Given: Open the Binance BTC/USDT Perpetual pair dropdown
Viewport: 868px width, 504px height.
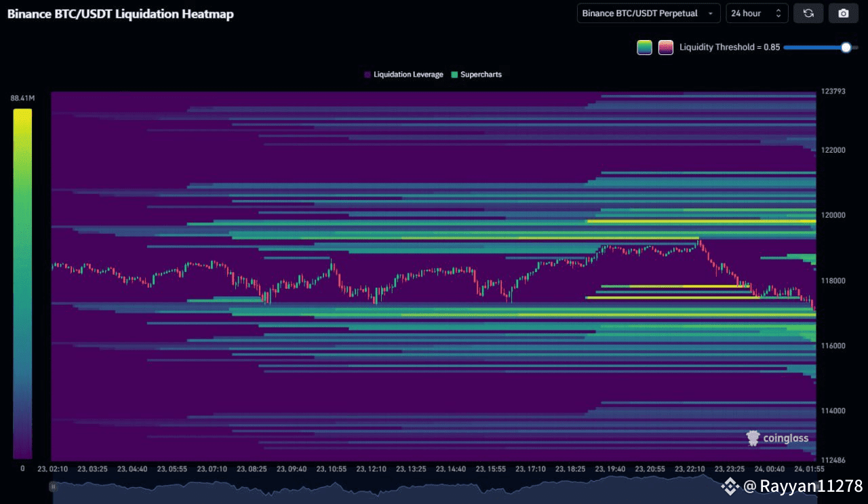Looking at the screenshot, I should 648,14.
